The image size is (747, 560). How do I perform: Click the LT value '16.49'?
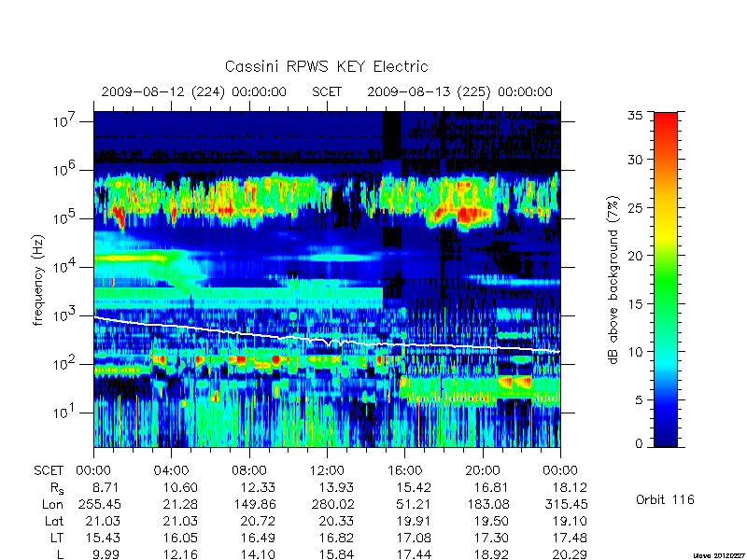click(259, 538)
